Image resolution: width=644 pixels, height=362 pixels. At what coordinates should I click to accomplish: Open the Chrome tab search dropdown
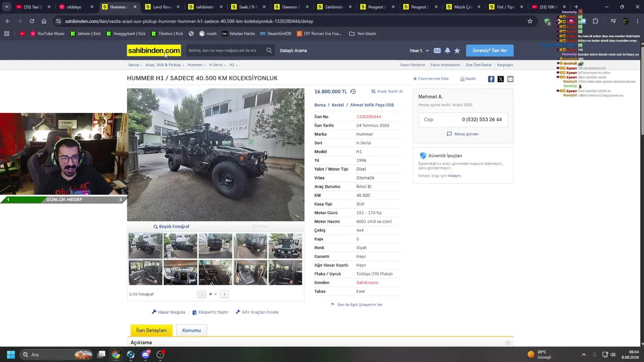coord(7,7)
